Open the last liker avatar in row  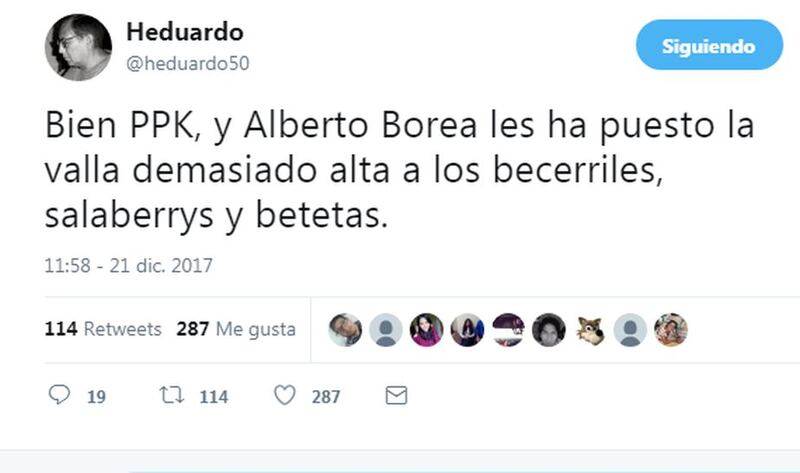click(x=671, y=330)
